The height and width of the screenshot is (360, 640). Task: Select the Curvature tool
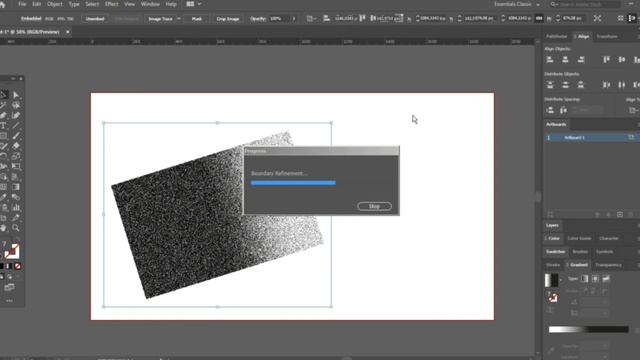[x=16, y=116]
